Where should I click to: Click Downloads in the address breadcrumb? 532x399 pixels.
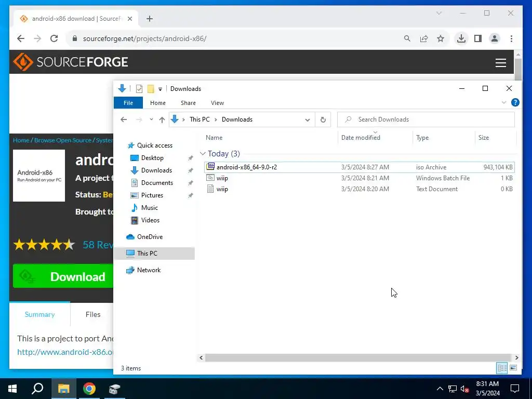pyautogui.click(x=237, y=119)
